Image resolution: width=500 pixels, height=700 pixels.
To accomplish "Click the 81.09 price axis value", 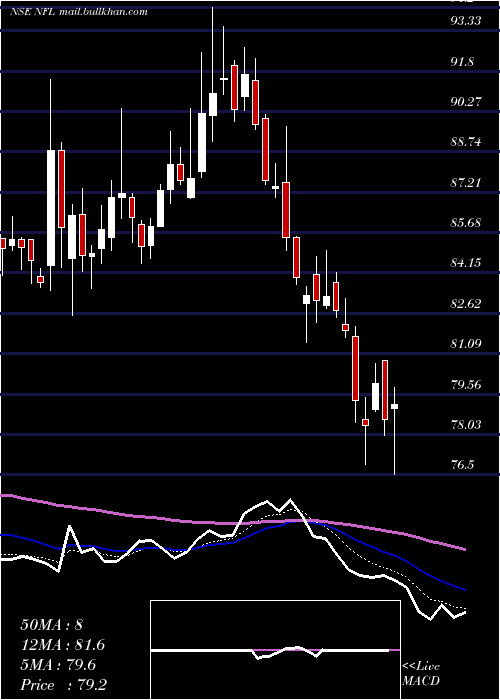I will click(x=466, y=344).
